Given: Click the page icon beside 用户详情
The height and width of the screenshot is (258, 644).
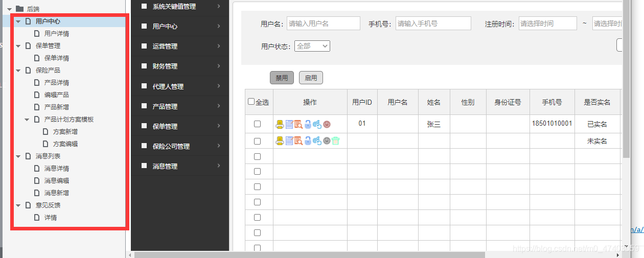Looking at the screenshot, I should [37, 34].
